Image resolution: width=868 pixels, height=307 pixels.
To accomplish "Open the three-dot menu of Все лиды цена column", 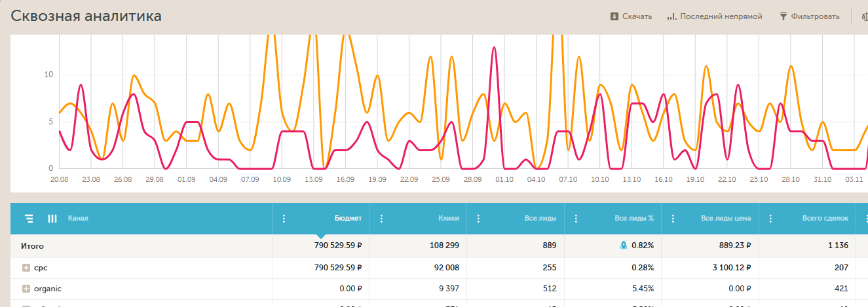I will [673, 219].
